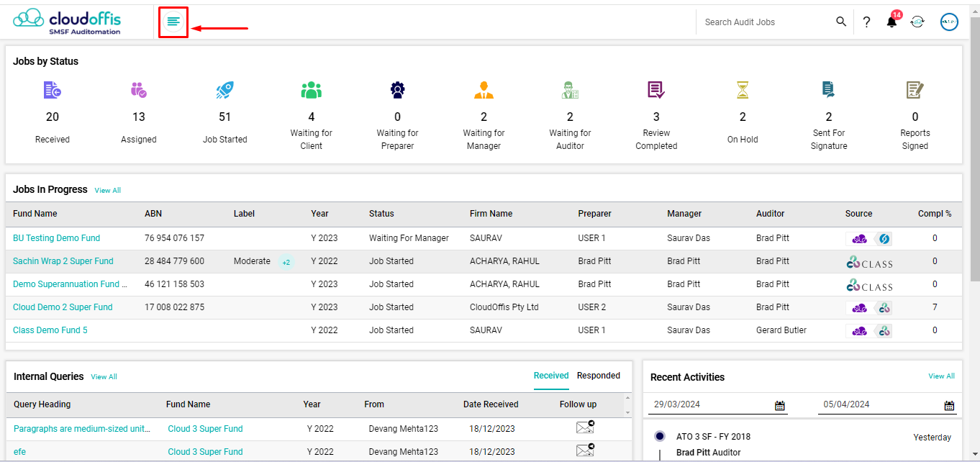Click the Waiting for Client icon

[x=311, y=90]
